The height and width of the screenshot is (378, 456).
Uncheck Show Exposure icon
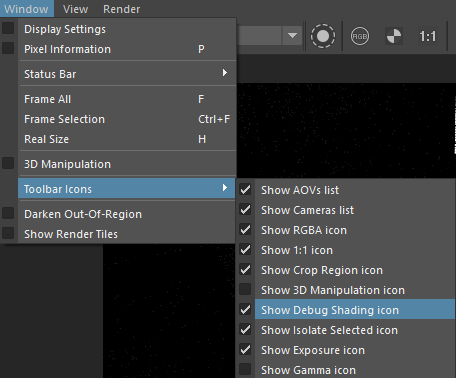245,349
